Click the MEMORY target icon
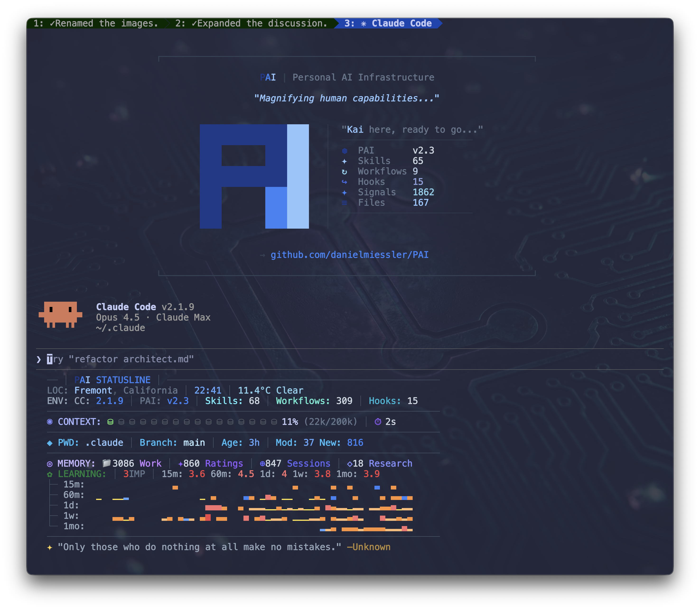 (50, 464)
